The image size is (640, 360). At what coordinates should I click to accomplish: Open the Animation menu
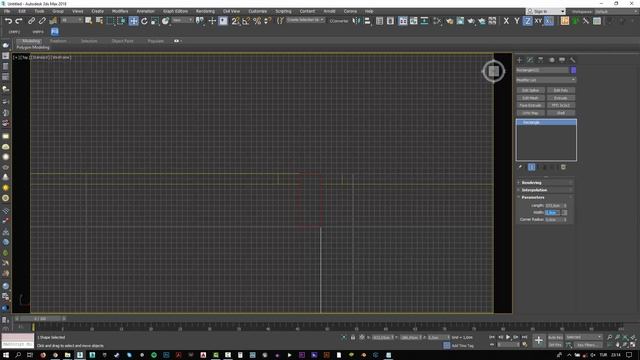(146, 11)
